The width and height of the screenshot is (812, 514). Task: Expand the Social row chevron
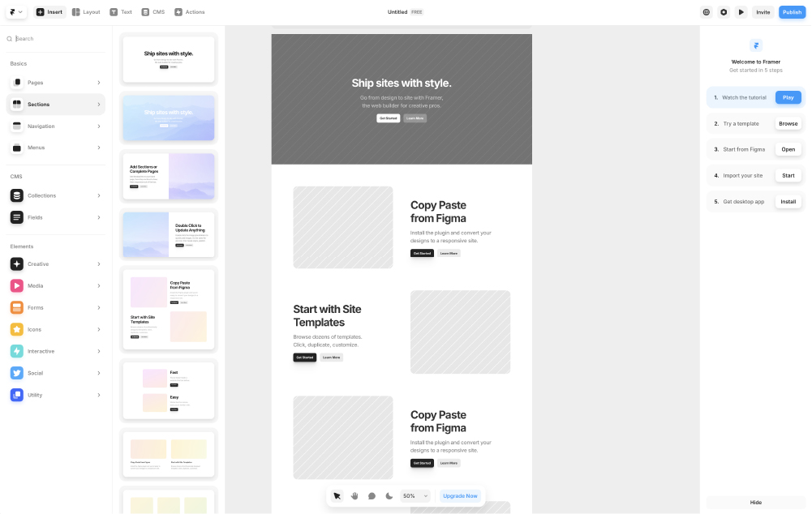pyautogui.click(x=98, y=373)
